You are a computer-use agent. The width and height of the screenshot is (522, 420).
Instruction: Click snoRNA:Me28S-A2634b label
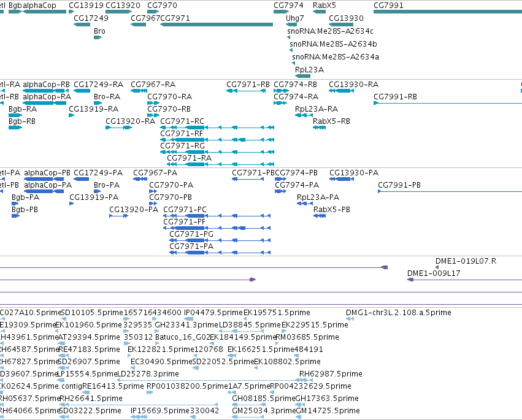point(333,44)
